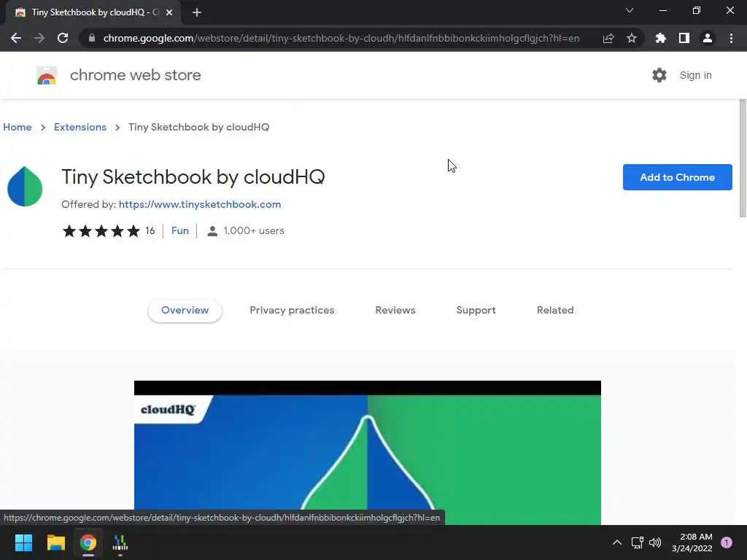
Task: Open the Windows Start menu
Action: pyautogui.click(x=23, y=542)
